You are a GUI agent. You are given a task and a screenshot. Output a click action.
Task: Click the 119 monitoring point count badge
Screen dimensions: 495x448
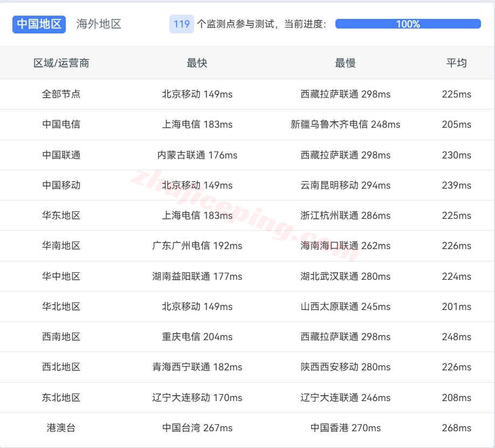click(x=182, y=24)
